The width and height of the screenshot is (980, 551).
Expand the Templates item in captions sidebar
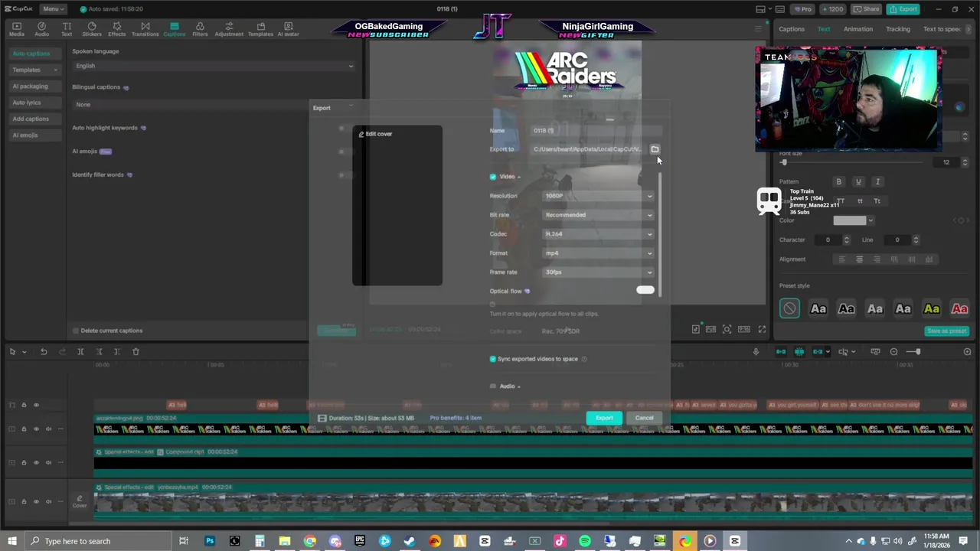[x=34, y=70]
